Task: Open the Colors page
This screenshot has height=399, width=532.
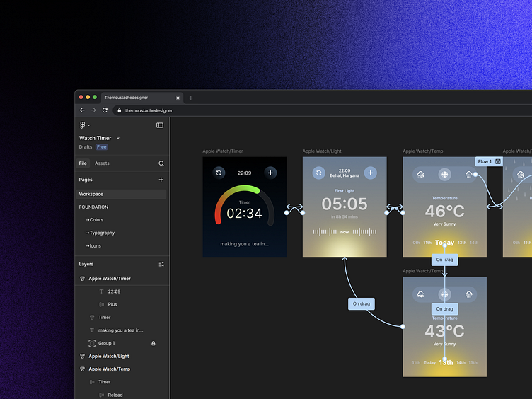Action: coord(96,220)
